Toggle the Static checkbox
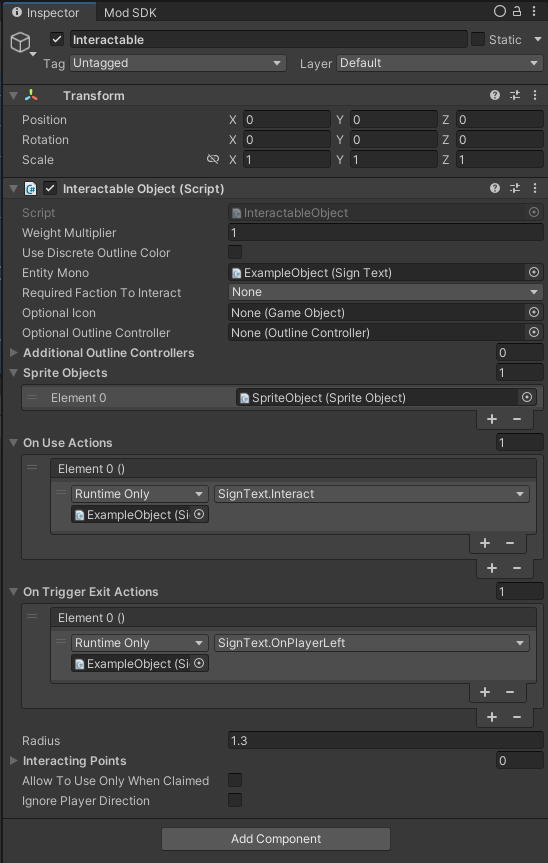The image size is (548, 863). 478,39
